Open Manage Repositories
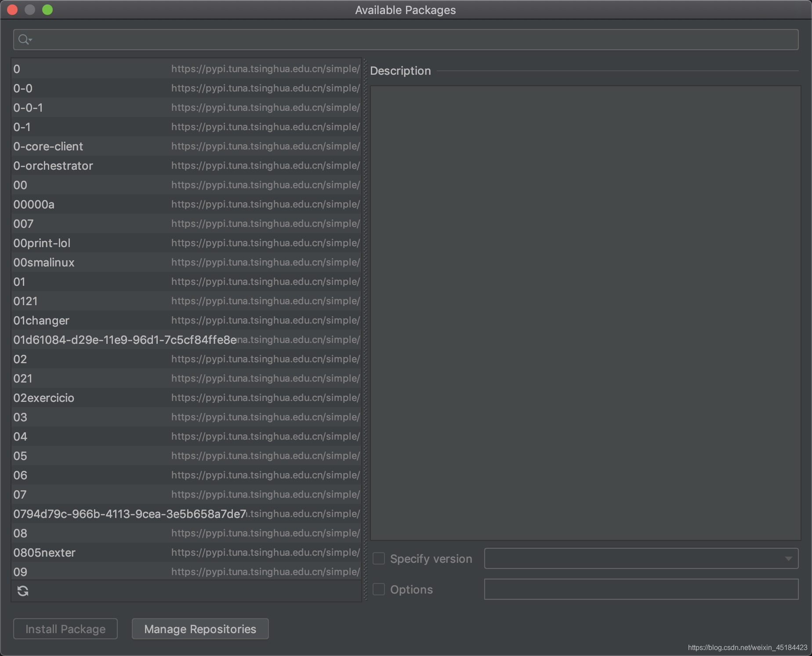Viewport: 812px width, 656px height. [200, 629]
